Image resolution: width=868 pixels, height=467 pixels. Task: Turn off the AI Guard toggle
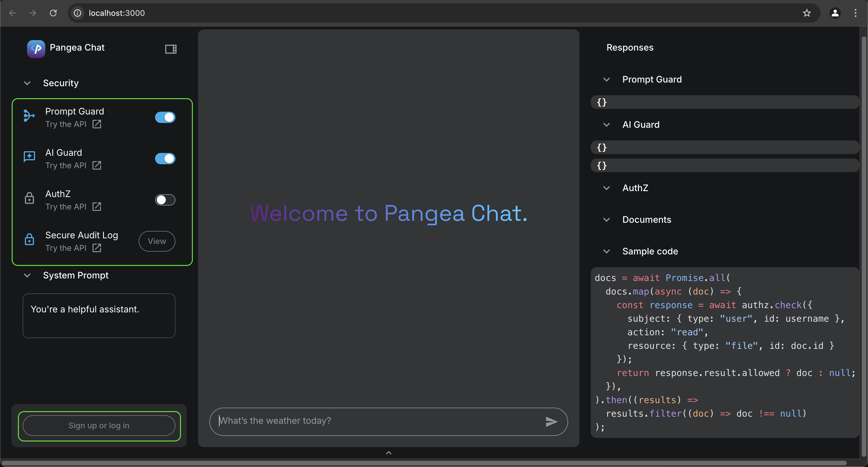165,159
